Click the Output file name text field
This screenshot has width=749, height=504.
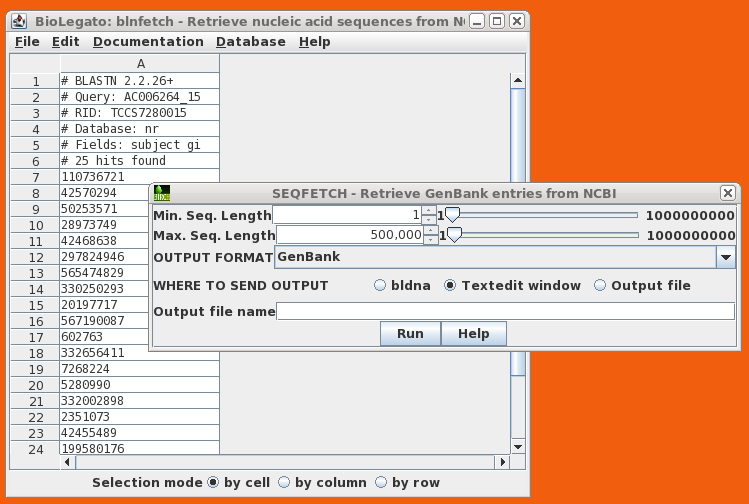pos(505,312)
